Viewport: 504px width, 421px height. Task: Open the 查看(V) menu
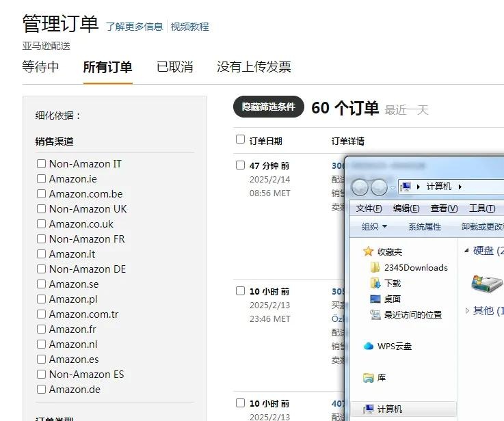pos(444,208)
